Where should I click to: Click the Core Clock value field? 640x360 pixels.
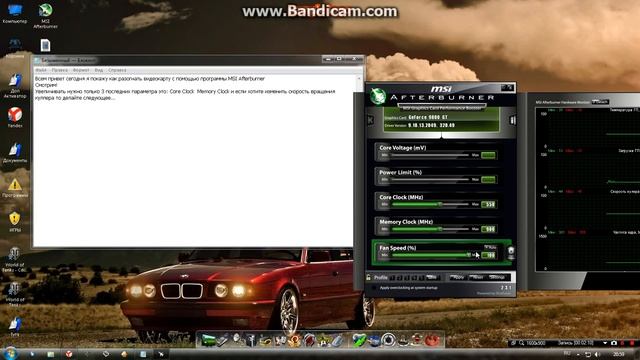tap(489, 204)
